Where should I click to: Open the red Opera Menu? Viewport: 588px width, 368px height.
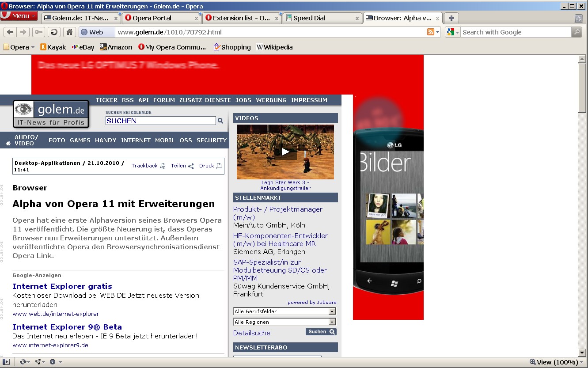click(x=19, y=15)
